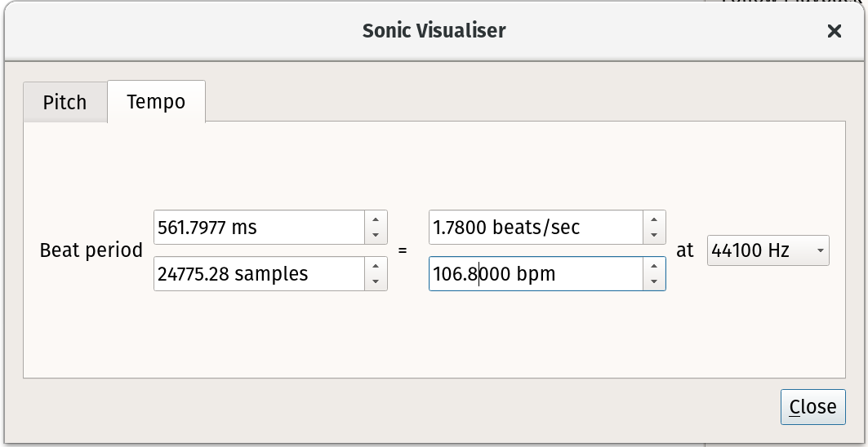The width and height of the screenshot is (868, 447).
Task: Select the Tempo tab
Action: (156, 102)
